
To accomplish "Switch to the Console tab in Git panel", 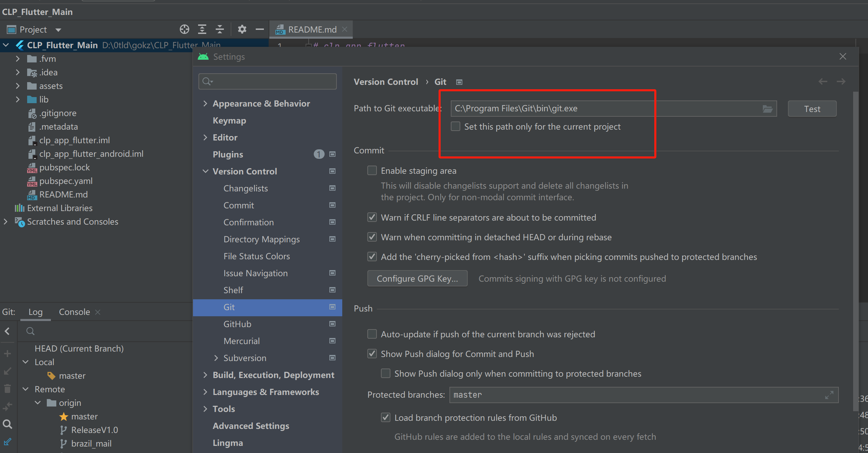I will pos(74,312).
